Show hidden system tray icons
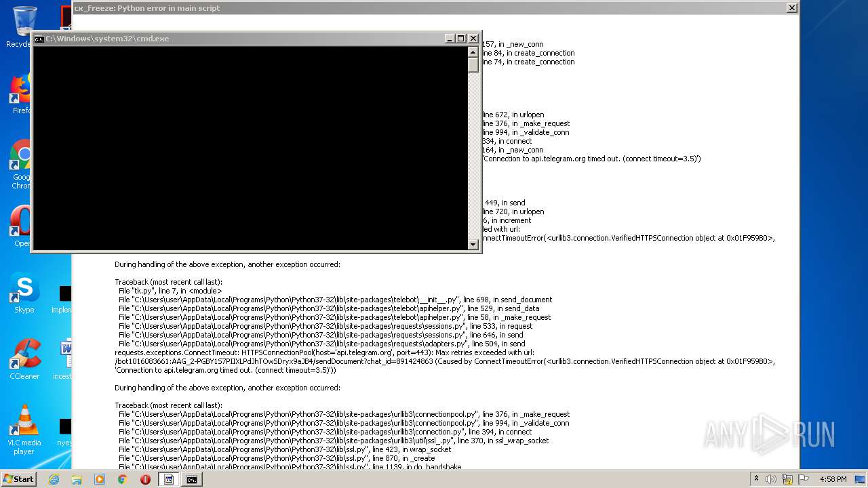 coord(756,479)
